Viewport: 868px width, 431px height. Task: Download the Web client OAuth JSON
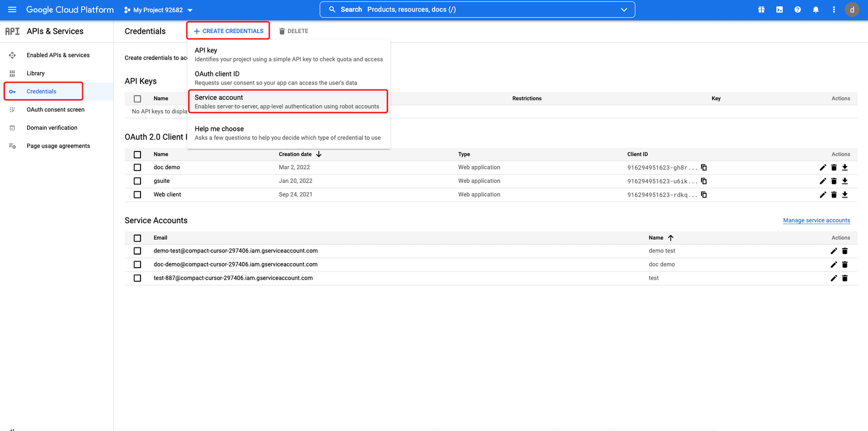(x=845, y=194)
